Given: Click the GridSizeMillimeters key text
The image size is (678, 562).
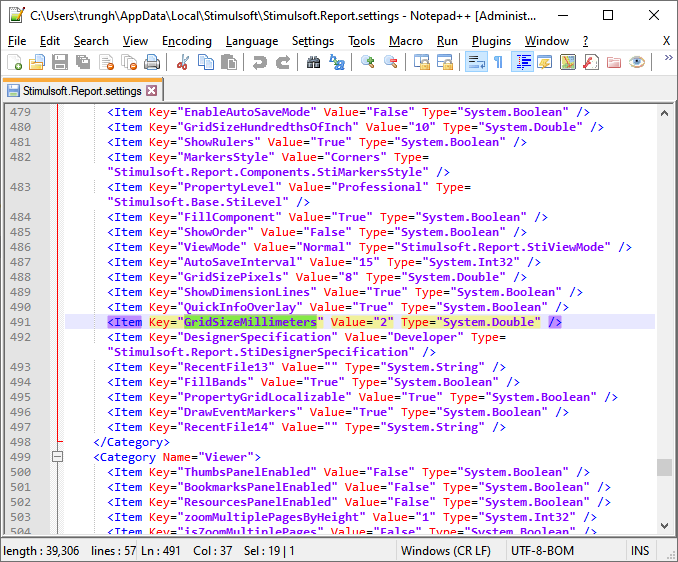Looking at the screenshot, I should 250,322.
